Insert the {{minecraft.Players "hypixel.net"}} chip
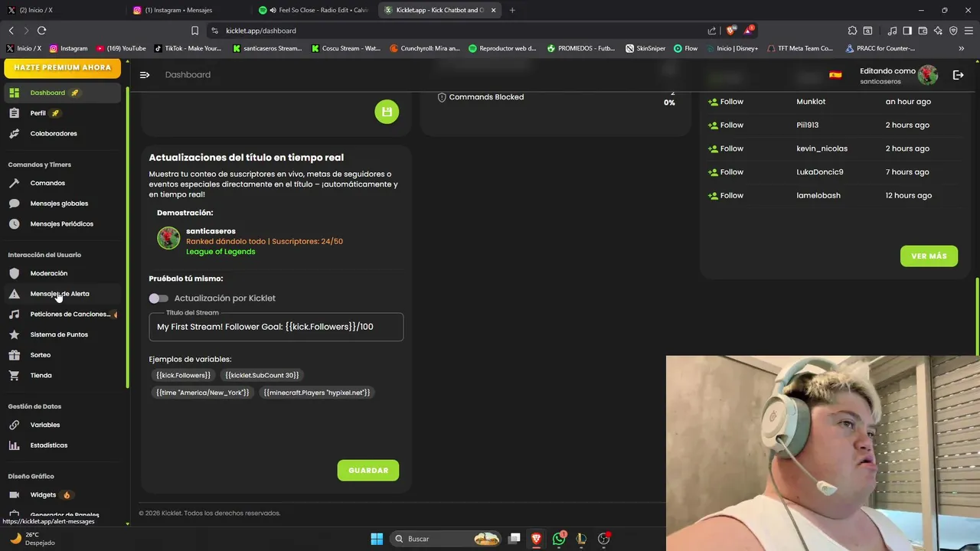This screenshot has height=551, width=980. [316, 393]
